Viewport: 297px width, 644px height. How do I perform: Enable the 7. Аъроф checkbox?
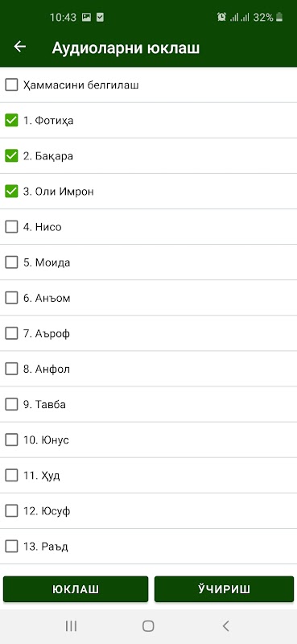coord(11,333)
